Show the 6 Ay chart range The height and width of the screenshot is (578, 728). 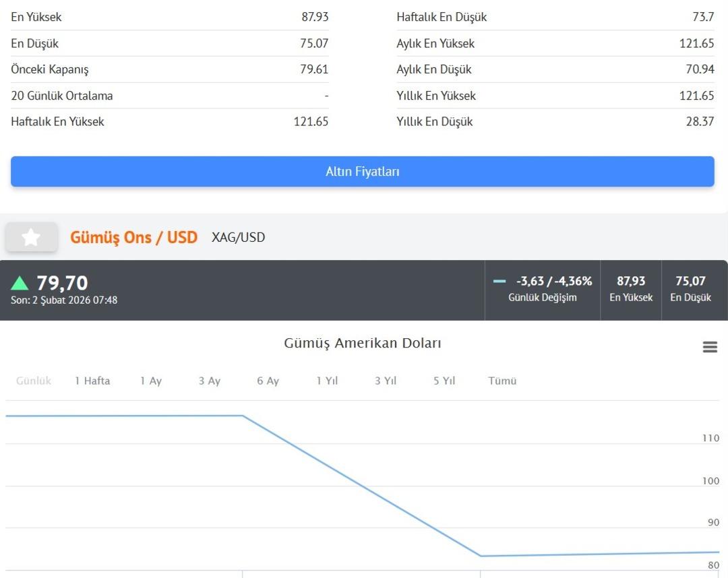[x=268, y=381]
